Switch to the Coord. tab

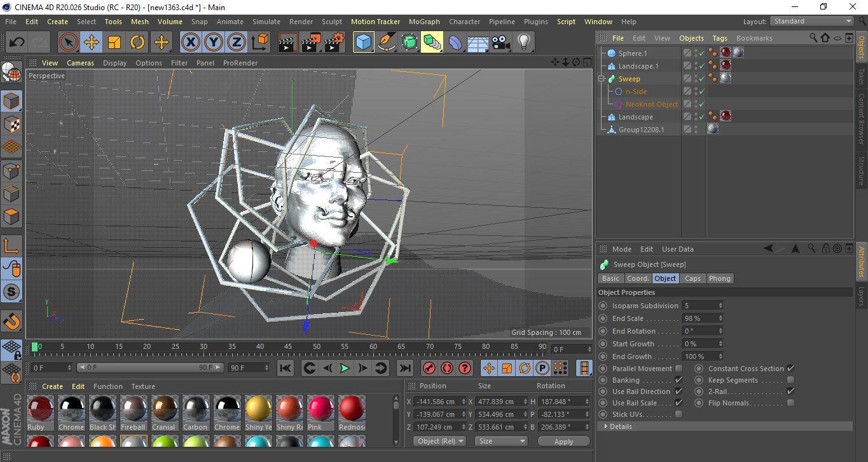coord(638,278)
